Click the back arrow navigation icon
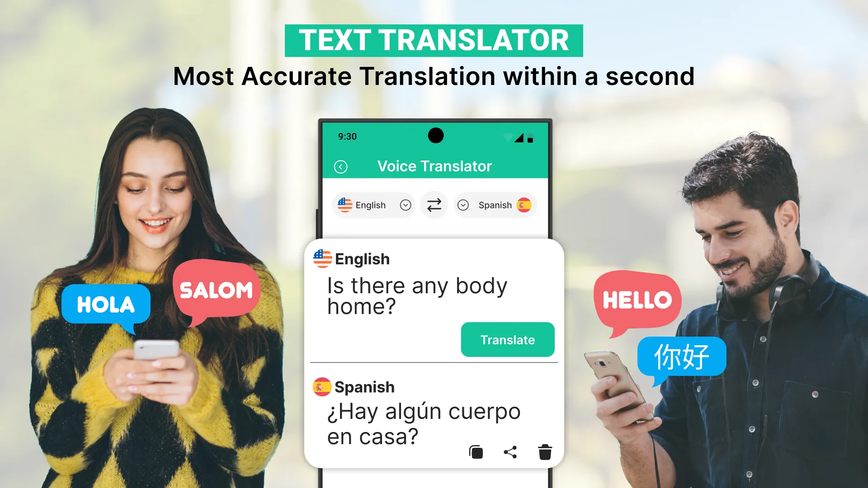The height and width of the screenshot is (488, 868). click(341, 166)
